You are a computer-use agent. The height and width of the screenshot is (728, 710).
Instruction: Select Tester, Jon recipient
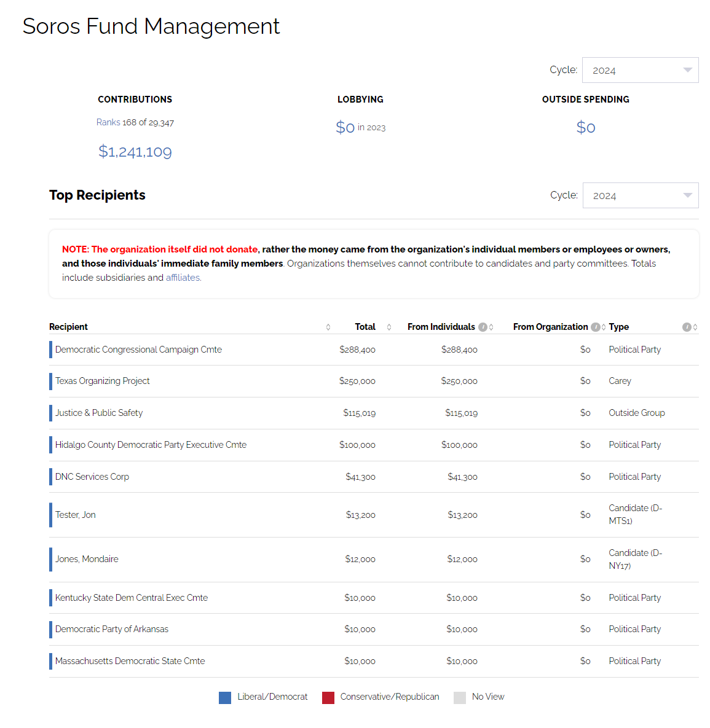pyautogui.click(x=75, y=515)
